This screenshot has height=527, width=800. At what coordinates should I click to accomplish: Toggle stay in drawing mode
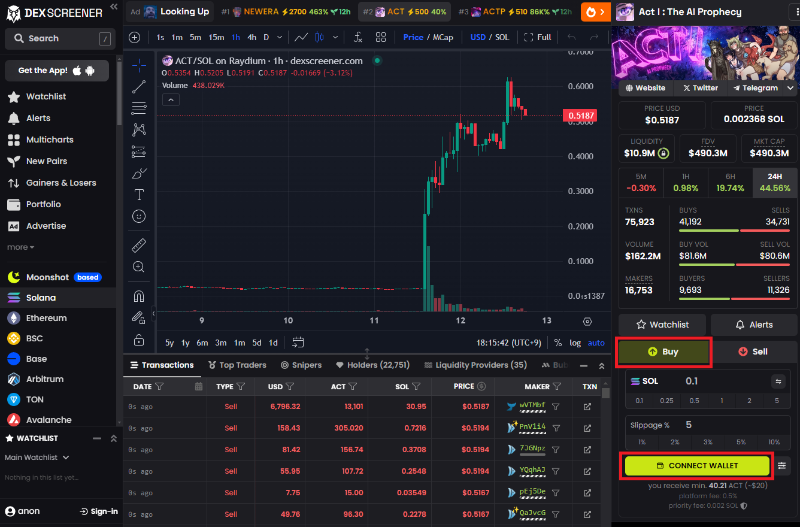click(139, 318)
